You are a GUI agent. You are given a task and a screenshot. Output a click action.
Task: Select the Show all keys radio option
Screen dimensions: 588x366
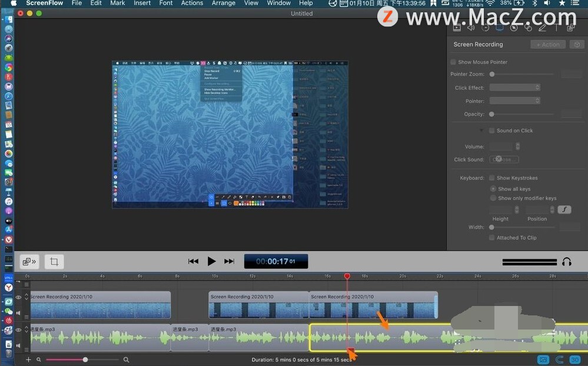tap(493, 189)
